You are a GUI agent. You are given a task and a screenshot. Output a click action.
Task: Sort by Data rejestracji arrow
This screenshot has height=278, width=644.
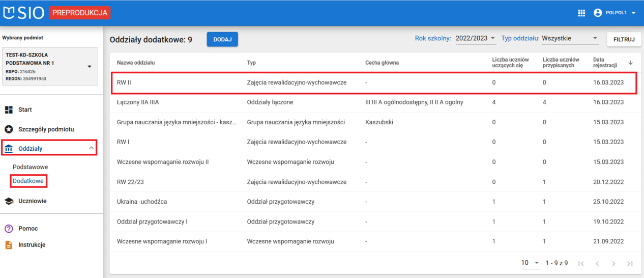(x=631, y=63)
